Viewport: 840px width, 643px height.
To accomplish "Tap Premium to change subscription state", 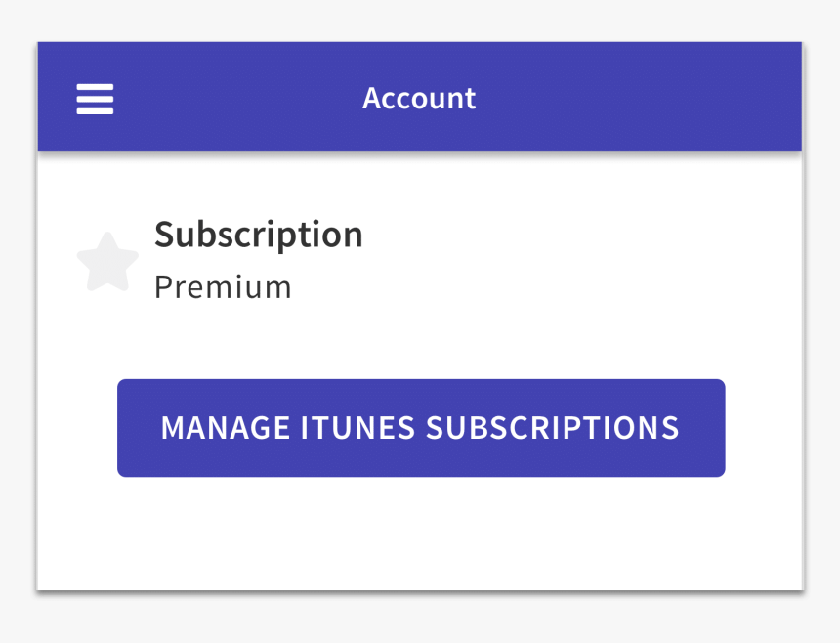I will click(223, 286).
